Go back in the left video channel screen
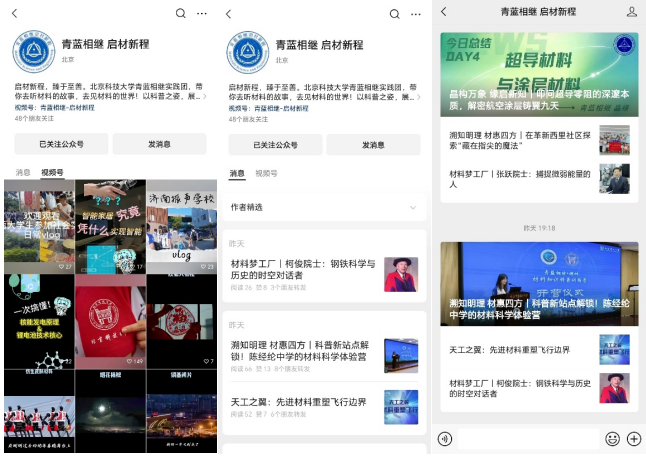Viewport: 646px width, 457px height. coord(14,13)
